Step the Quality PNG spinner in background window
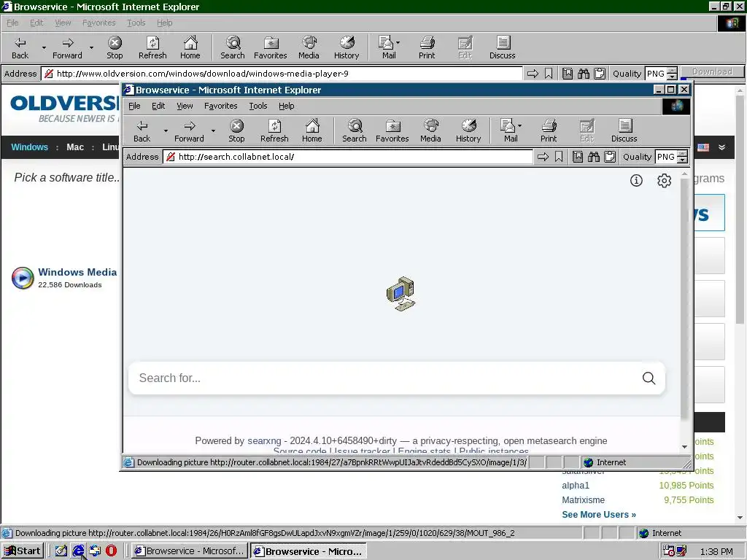Image resolution: width=747 pixels, height=560 pixels. (672, 74)
